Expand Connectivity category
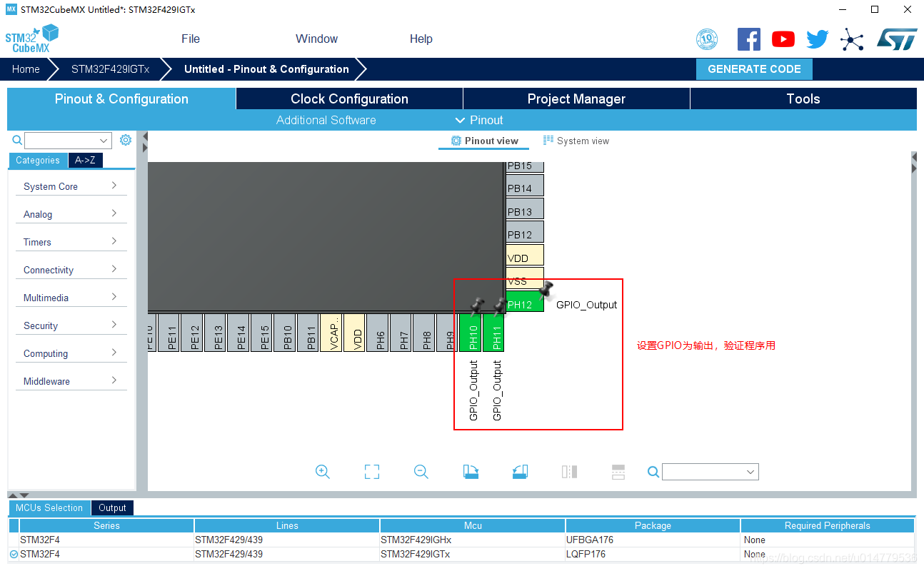Viewport: 924px width, 571px height. tap(71, 270)
